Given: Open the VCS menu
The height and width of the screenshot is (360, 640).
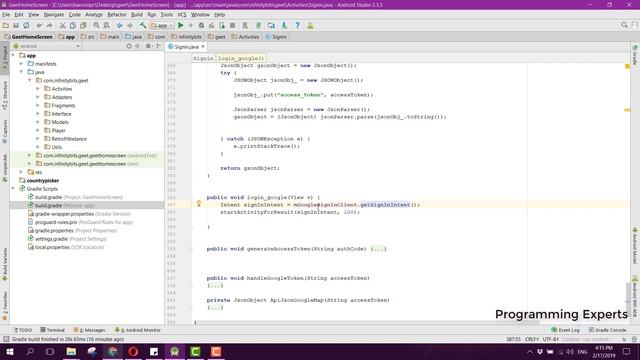Looking at the screenshot, I should click(x=182, y=15).
